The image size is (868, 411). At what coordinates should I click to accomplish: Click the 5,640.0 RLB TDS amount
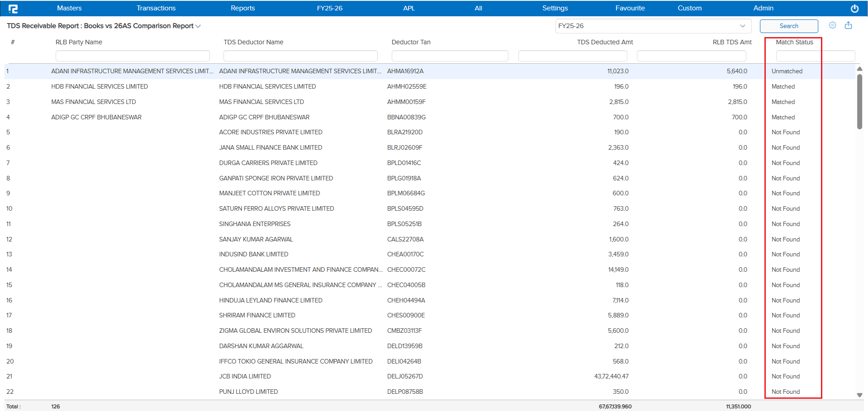737,71
